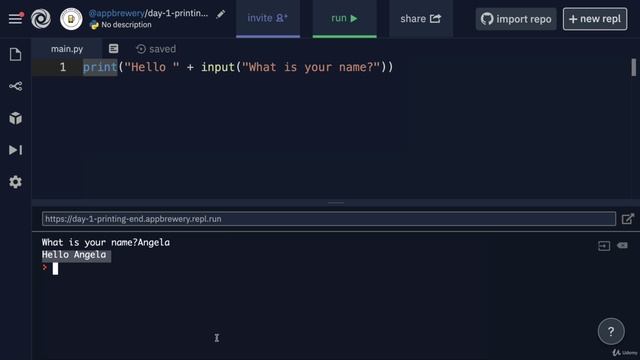Screen dimensions: 640x360
Task: Open the Version control sidebar icon
Action: click(x=16, y=86)
